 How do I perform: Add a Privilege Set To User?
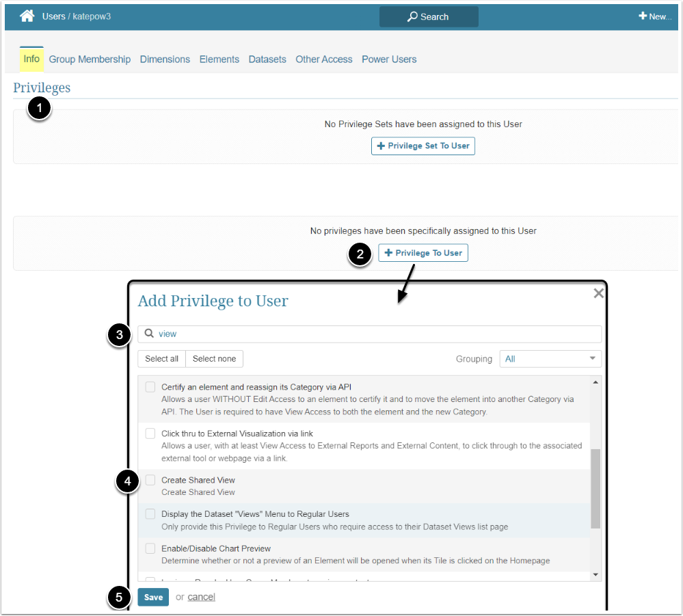(x=423, y=146)
